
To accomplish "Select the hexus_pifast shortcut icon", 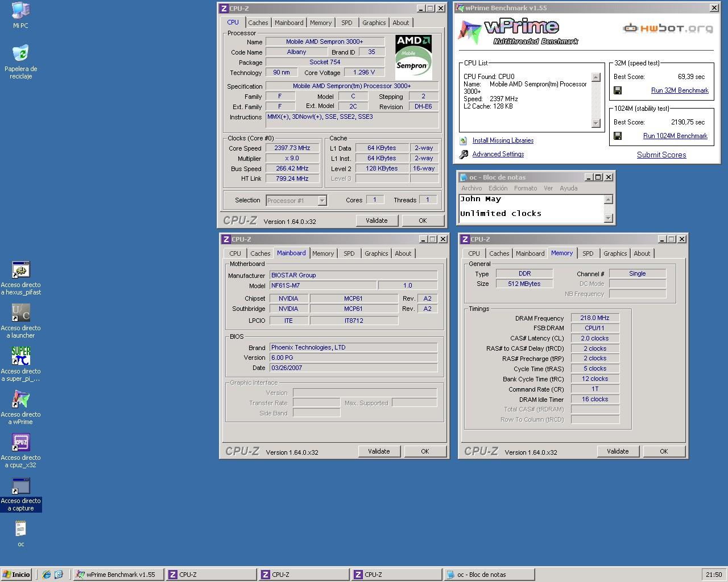I will [x=20, y=269].
